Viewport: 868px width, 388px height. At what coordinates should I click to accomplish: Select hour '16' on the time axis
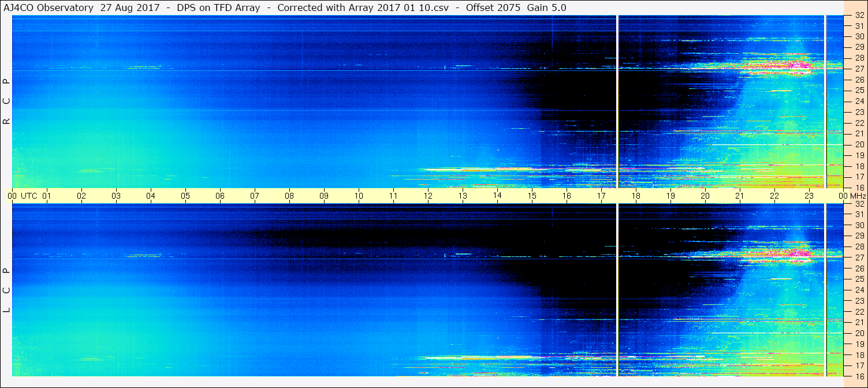(567, 196)
